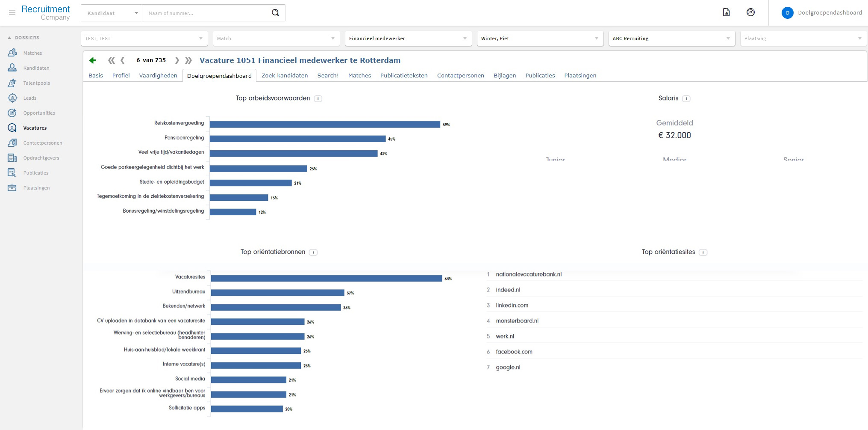Go to the previous vacancy record

[123, 60]
